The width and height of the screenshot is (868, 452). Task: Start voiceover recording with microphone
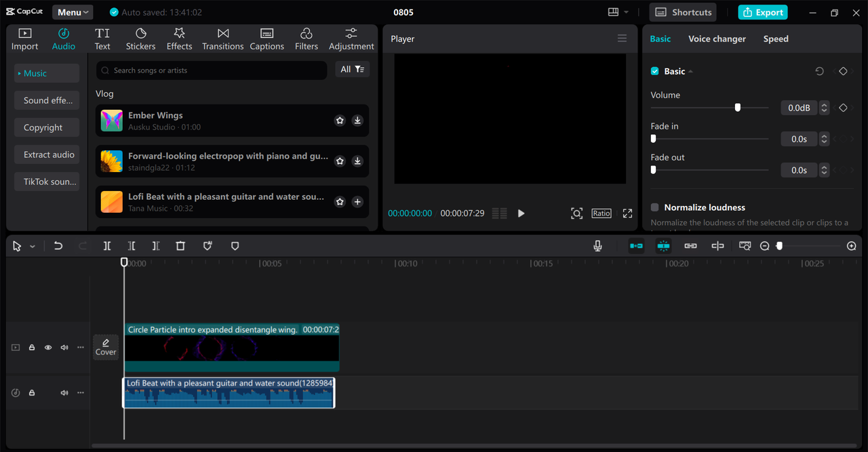coord(597,246)
